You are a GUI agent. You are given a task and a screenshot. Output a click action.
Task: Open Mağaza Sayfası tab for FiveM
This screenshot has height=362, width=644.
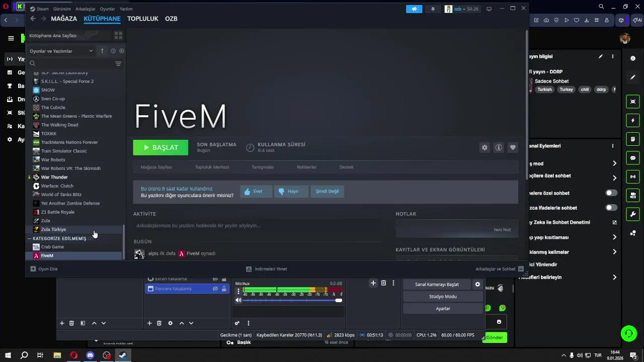tap(156, 167)
